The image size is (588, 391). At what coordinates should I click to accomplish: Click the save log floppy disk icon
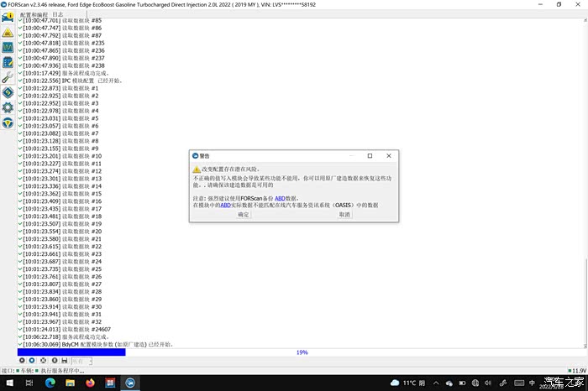click(x=65, y=361)
